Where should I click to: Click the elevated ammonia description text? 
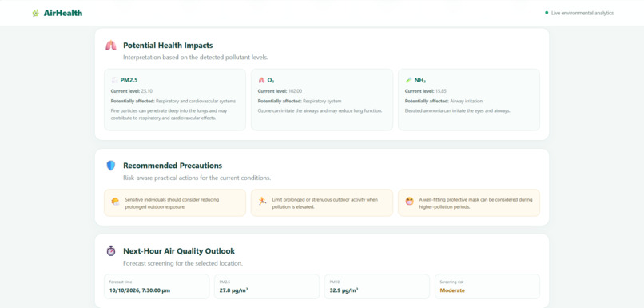pos(458,111)
